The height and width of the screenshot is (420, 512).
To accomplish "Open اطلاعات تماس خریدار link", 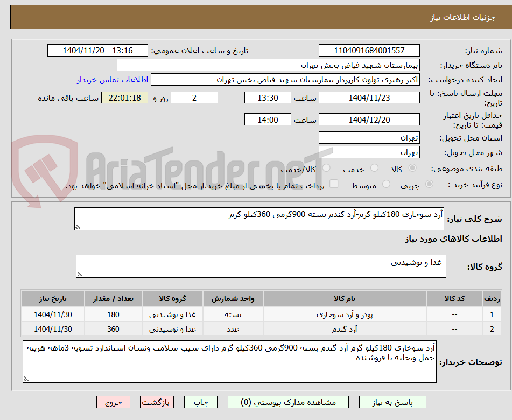I will (113, 80).
